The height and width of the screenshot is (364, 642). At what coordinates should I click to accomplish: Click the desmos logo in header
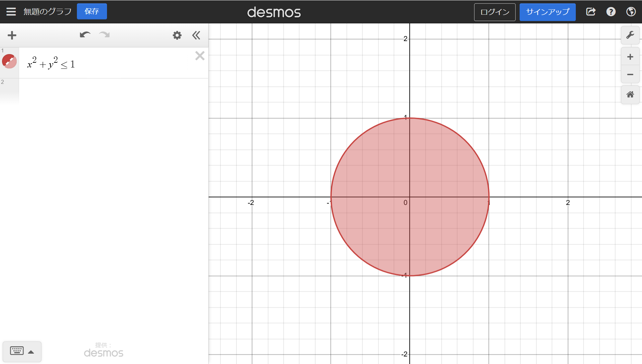pos(274,12)
